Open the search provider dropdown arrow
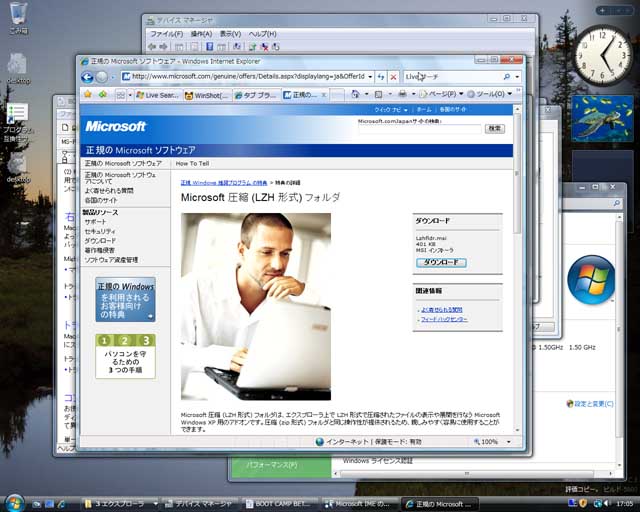 (x=517, y=77)
